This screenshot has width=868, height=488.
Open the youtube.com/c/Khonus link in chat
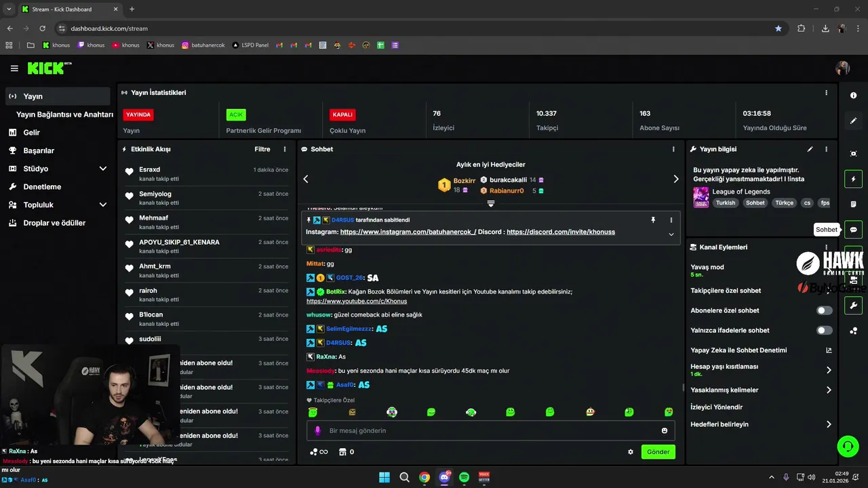[357, 301]
